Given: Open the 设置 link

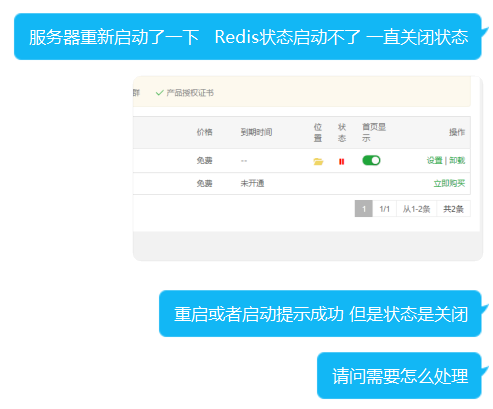Looking at the screenshot, I should click(434, 161).
